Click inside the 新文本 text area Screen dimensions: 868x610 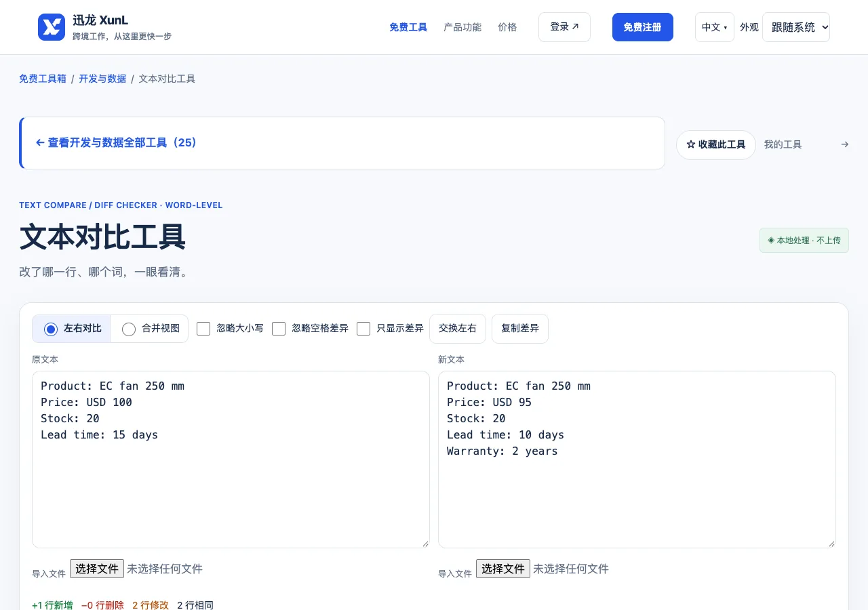[637, 460]
